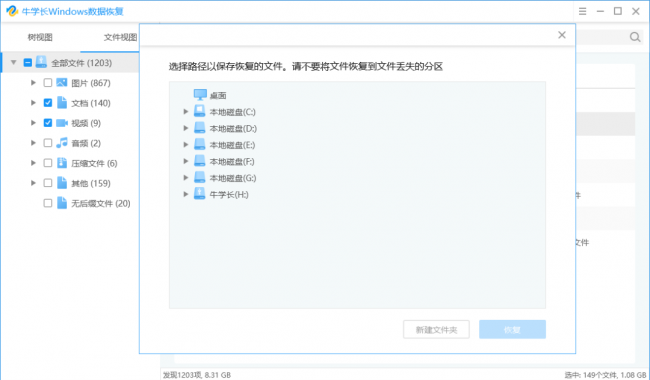Screen dimensions: 650x380
Task: Expand the 压缩文件 category arrow
Action: 34,163
